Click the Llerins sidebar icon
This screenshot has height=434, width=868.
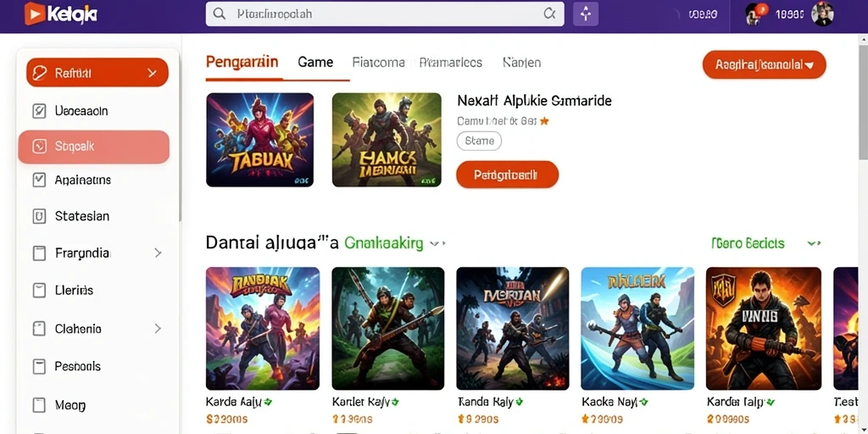39,290
